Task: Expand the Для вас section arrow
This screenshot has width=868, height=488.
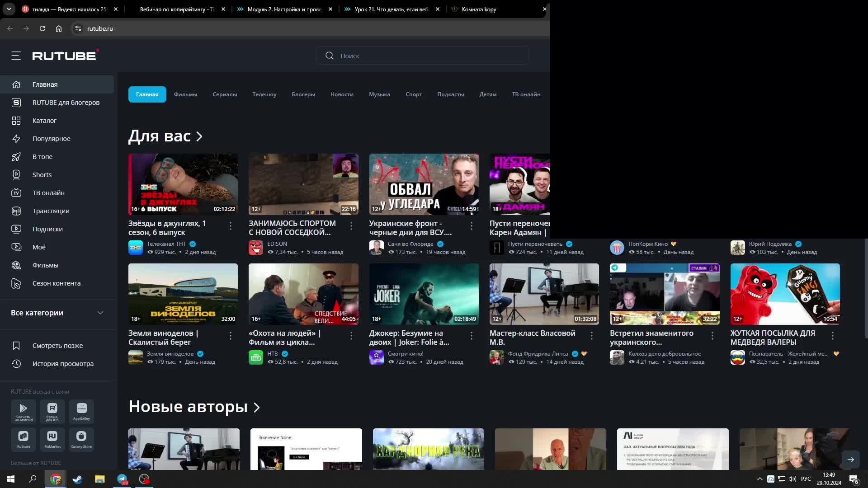Action: [199, 136]
